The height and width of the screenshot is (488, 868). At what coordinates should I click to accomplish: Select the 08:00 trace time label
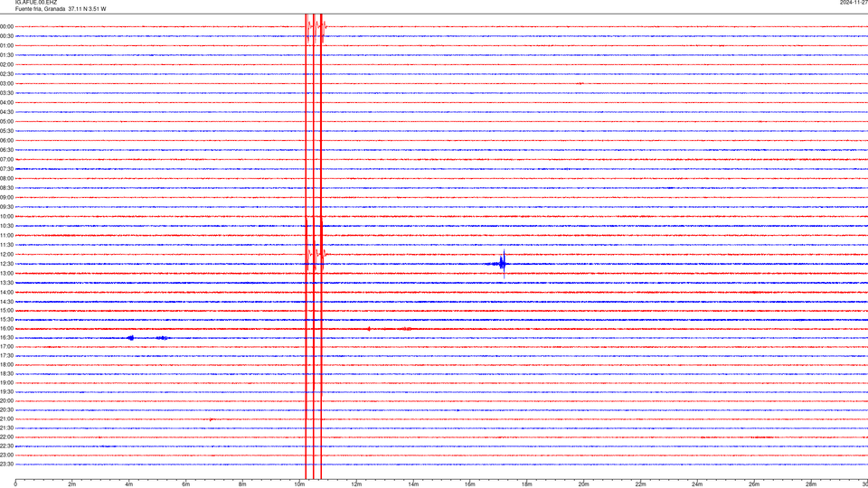6,179
